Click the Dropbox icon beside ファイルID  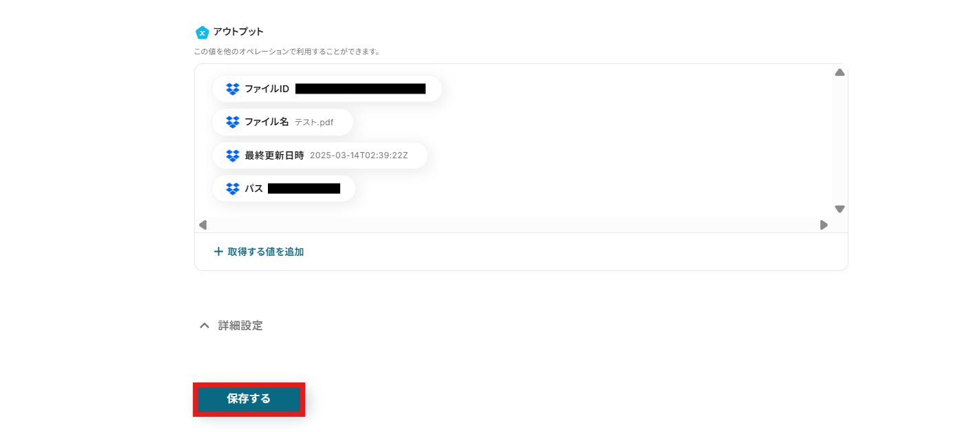point(233,89)
